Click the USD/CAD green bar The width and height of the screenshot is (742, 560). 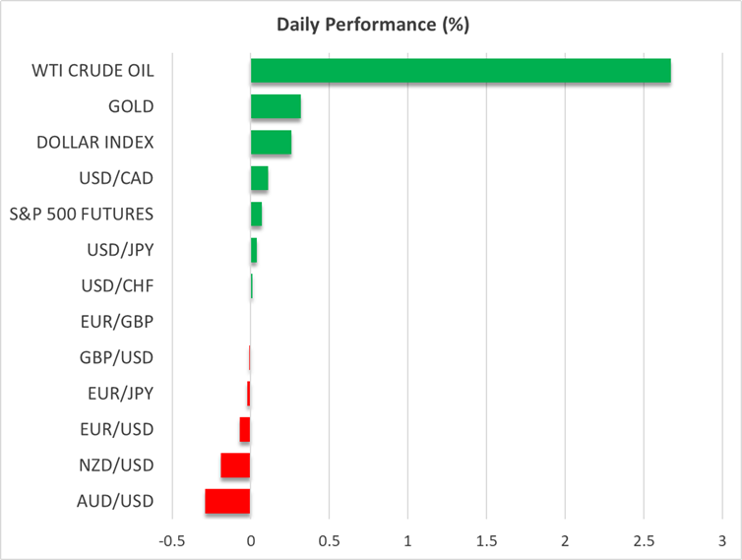[259, 178]
